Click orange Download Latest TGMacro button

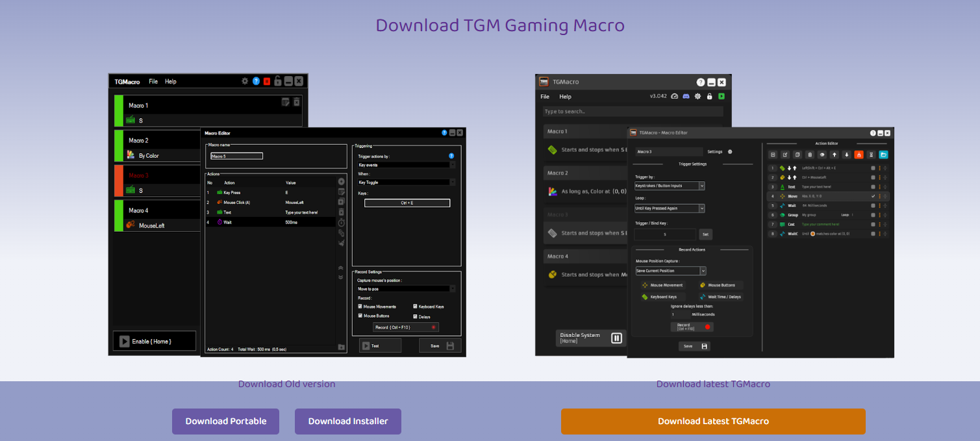[x=713, y=422]
